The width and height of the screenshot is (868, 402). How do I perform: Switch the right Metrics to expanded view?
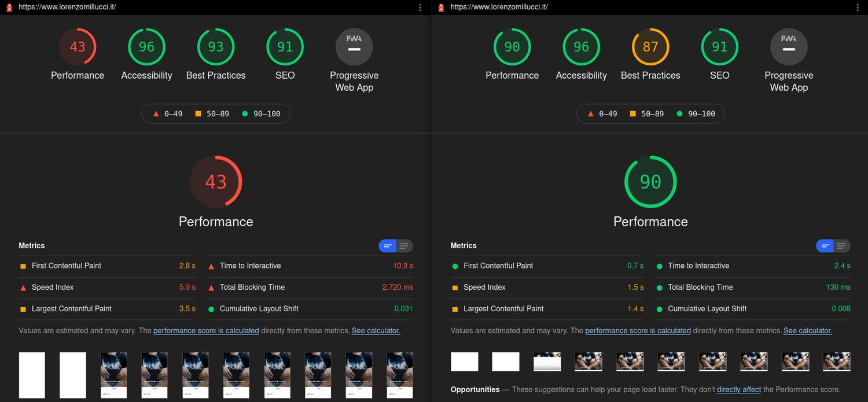point(842,246)
